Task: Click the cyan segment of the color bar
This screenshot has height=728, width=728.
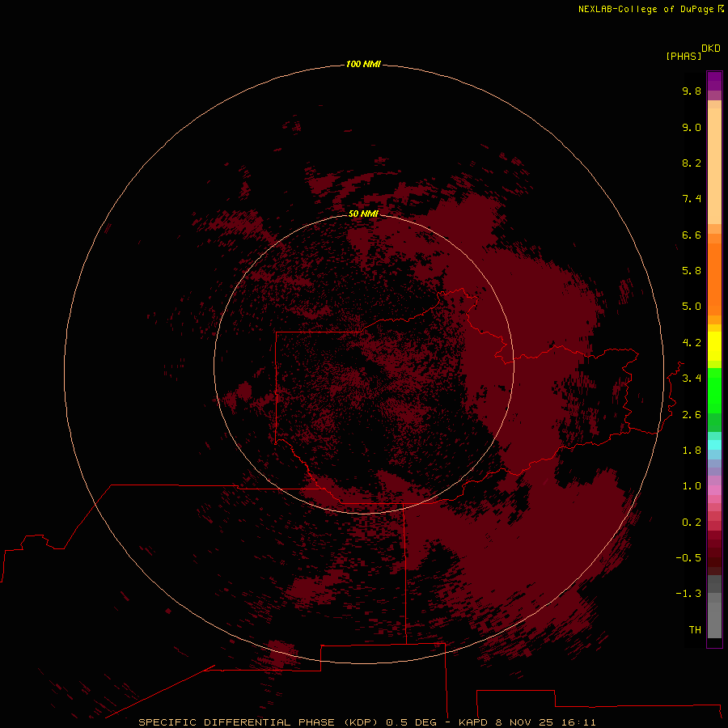Action: tap(714, 445)
